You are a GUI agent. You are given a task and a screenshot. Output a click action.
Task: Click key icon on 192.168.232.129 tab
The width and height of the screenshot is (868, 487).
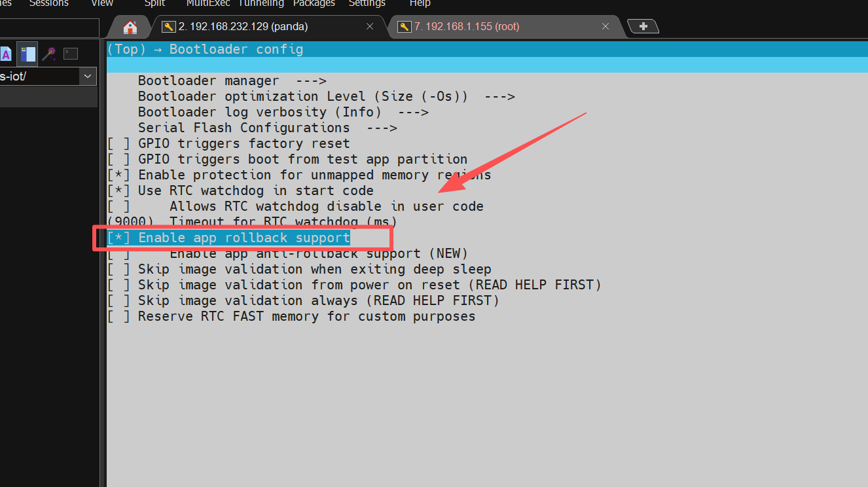point(169,27)
